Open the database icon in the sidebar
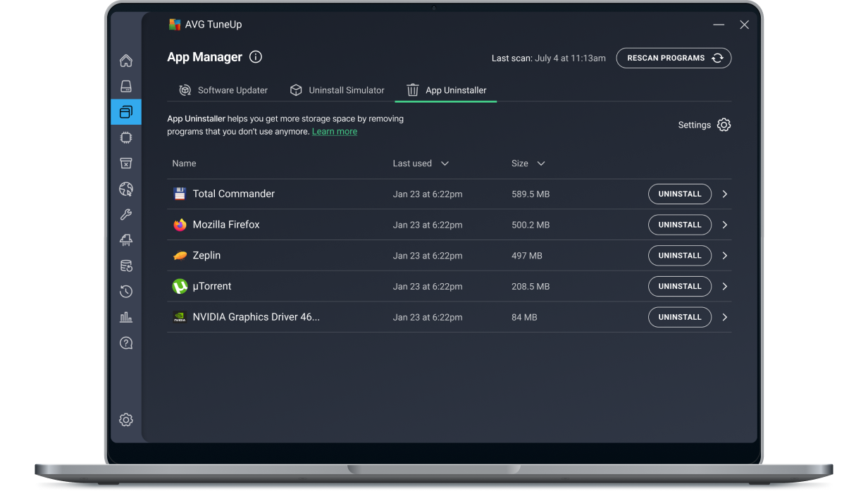The height and width of the screenshot is (491, 868). [126, 266]
